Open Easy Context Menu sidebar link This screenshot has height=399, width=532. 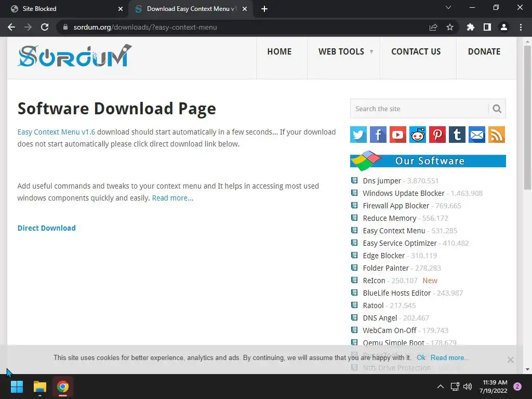coord(394,231)
